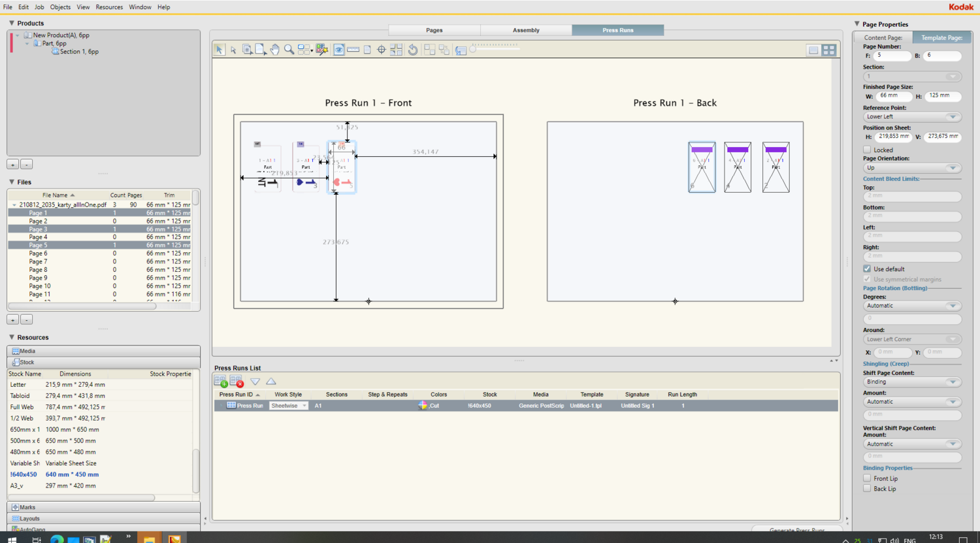Click the step and repeat tool with # symbol
Viewport: 980px width, 543px height.
pyautogui.click(x=248, y=50)
